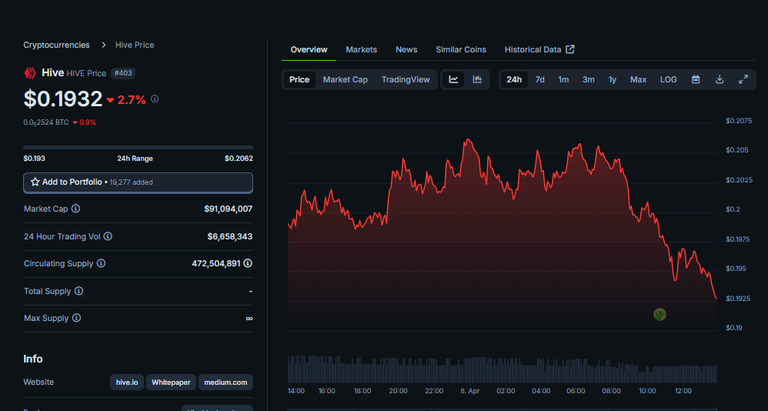Viewport: 768px width, 411px height.
Task: Show 24 Hour Trading Vol info tooltip
Action: (x=108, y=237)
